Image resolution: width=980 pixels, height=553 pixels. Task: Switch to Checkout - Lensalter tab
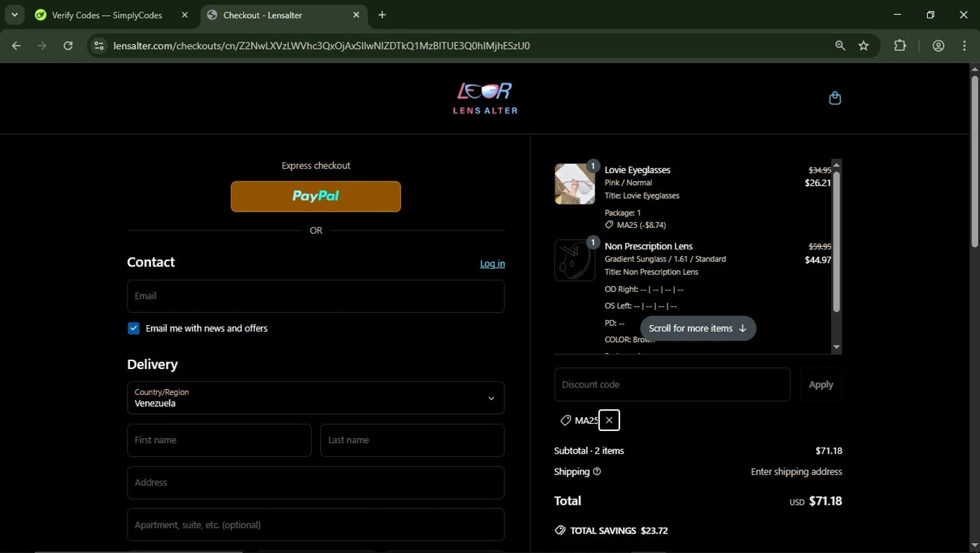(263, 15)
